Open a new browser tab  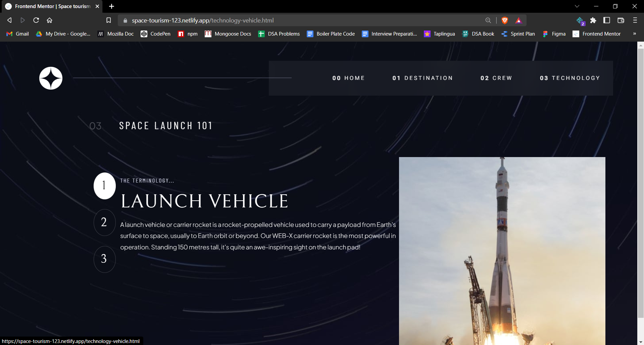[x=111, y=6]
